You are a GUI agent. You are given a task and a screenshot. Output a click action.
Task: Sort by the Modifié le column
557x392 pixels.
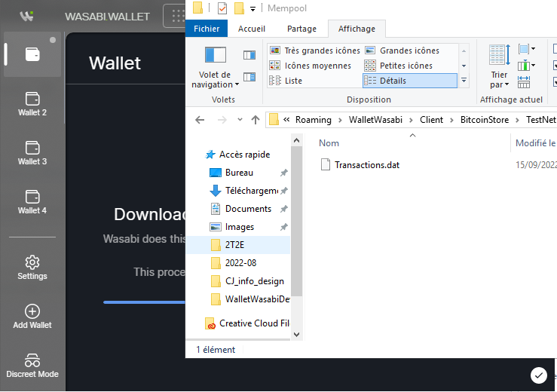click(535, 143)
